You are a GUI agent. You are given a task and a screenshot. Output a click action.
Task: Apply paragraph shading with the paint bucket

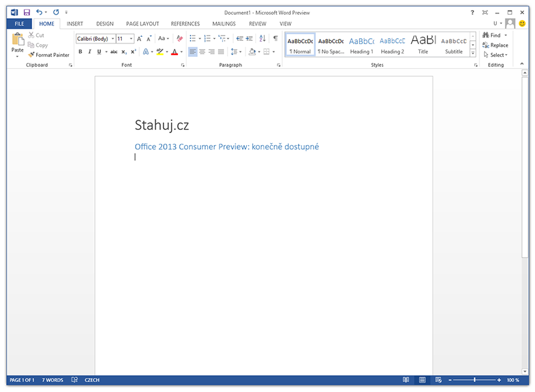252,52
